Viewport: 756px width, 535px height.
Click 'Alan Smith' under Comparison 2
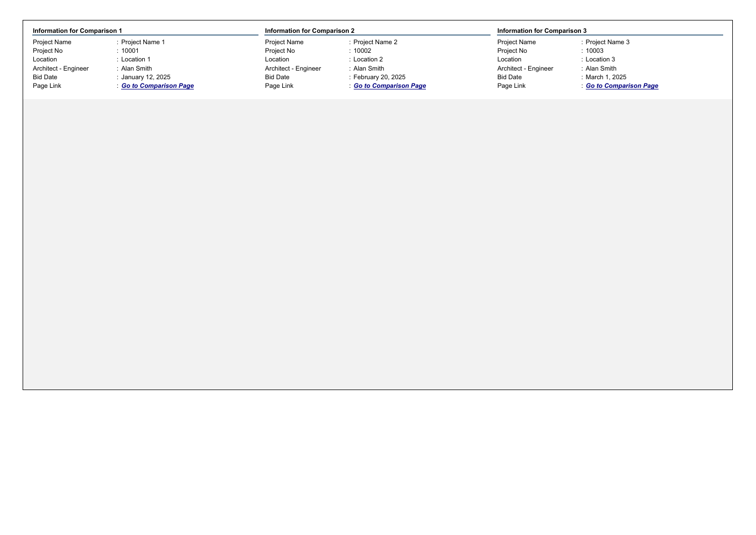[x=369, y=69]
